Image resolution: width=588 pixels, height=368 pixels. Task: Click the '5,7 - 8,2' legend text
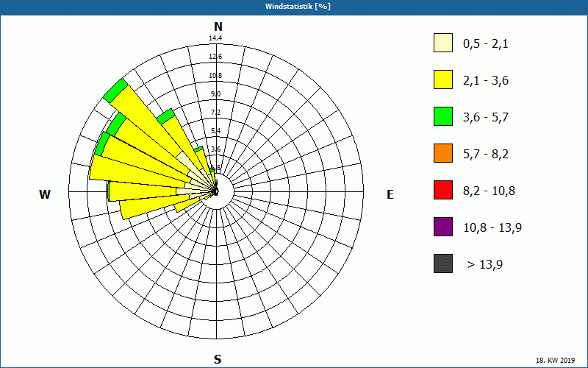click(486, 155)
